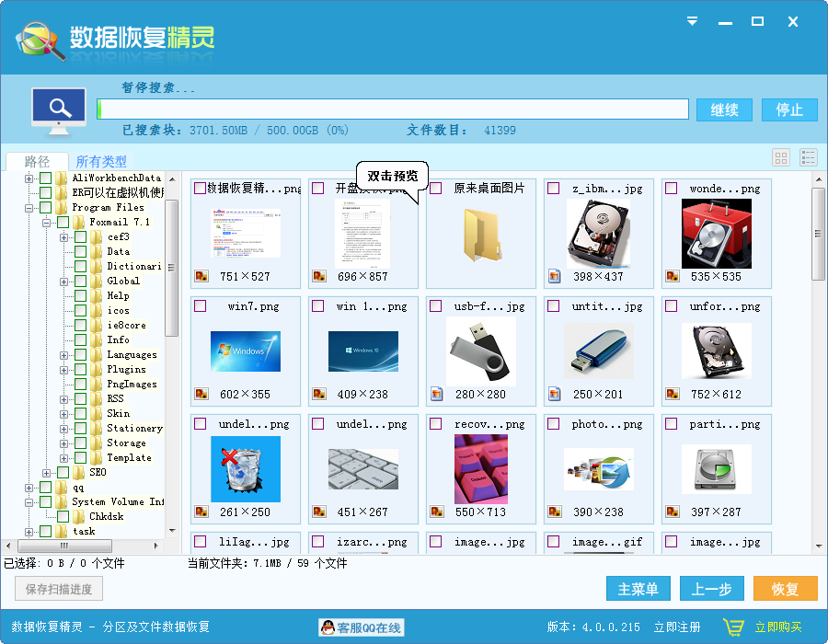
Task: Select the recycle bin undel...png thumbnail
Action: [246, 469]
